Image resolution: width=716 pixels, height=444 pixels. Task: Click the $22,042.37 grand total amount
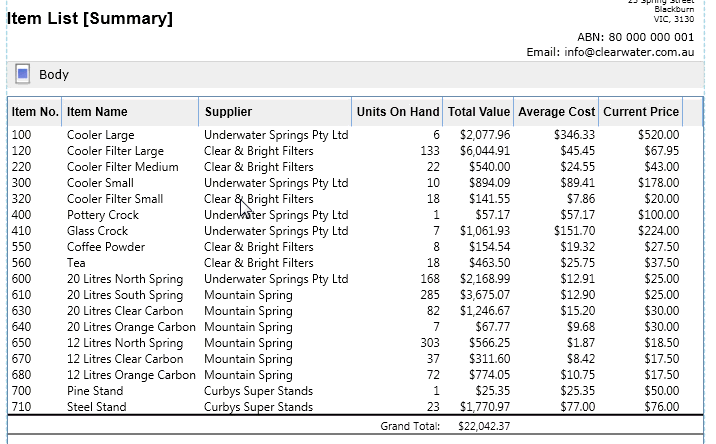click(x=484, y=426)
